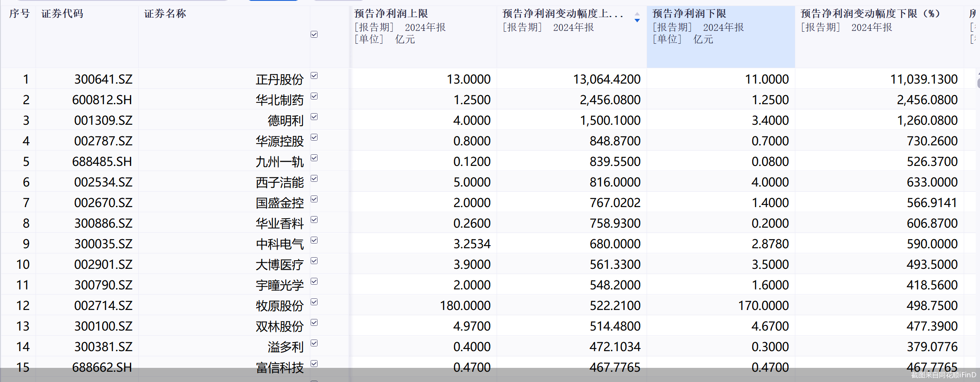Toggle the checkbox next to 九州一轨
Image resolution: width=980 pixels, height=382 pixels.
(x=314, y=158)
